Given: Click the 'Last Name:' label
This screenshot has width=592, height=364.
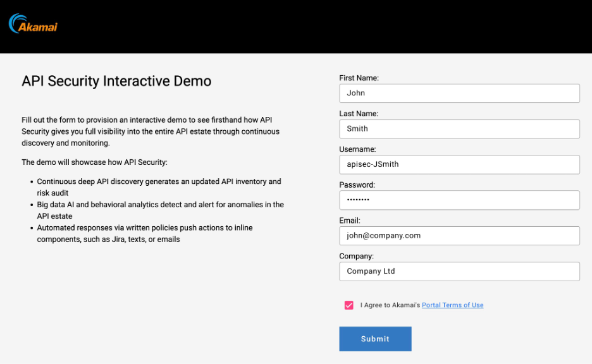Looking at the screenshot, I should coord(359,114).
